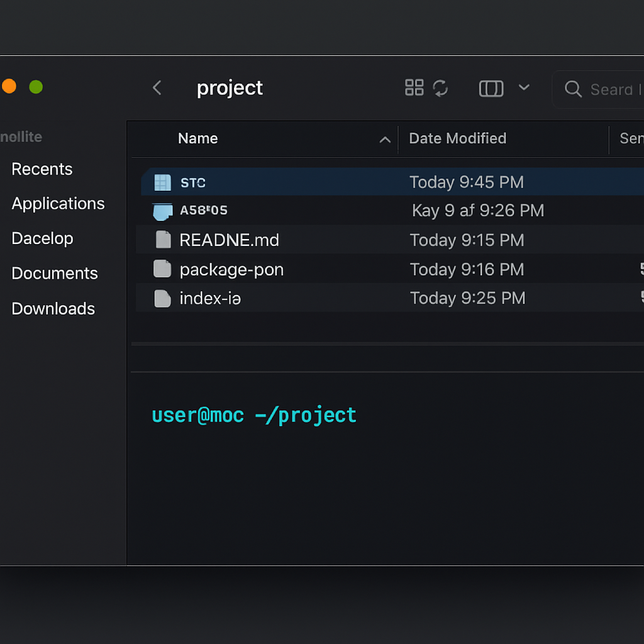Screen dimensions: 644x644
Task: Go back with the left chevron arrow
Action: [157, 87]
